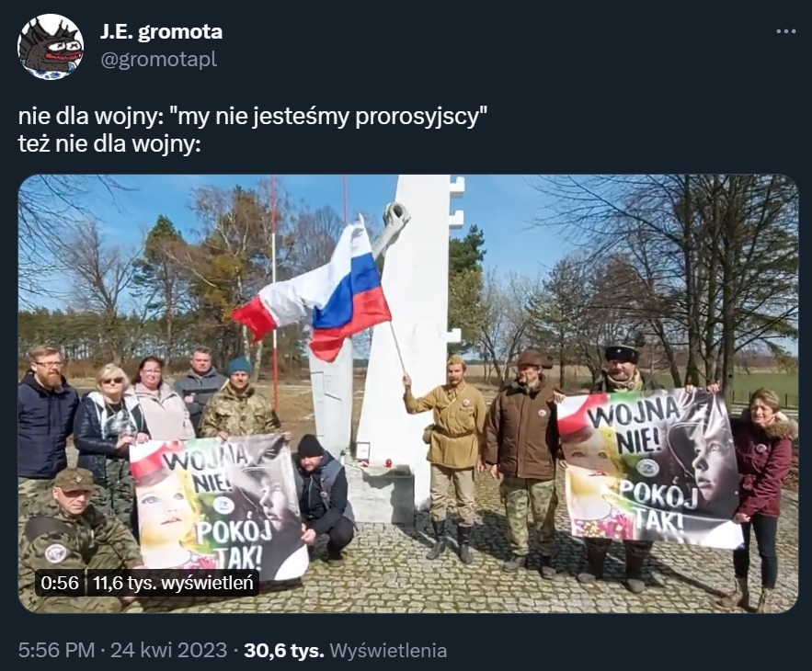Click the second line 'też nie dla wojny:'

tap(109, 144)
